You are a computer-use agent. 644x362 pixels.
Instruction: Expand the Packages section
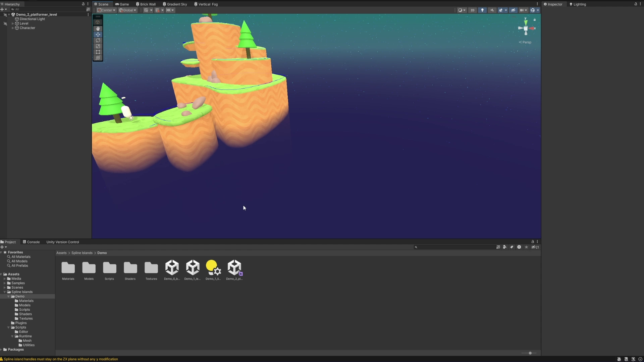pyautogui.click(x=1, y=350)
